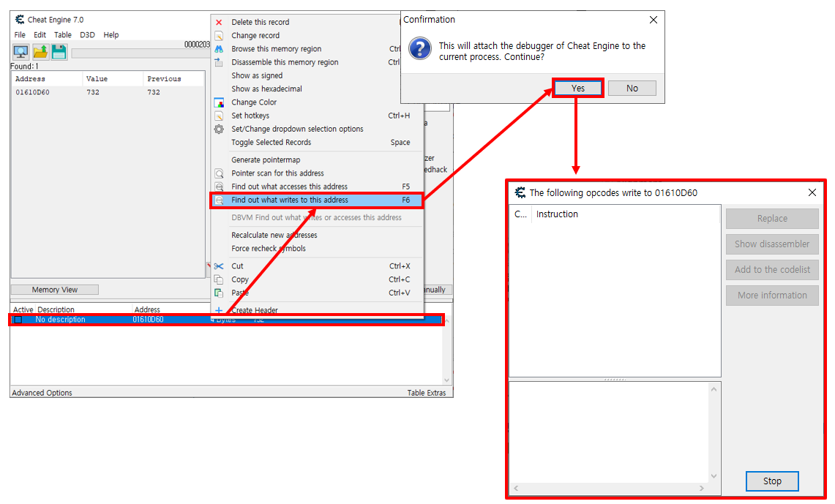Click the Paste clipboard icon
Viewport: 835px width, 504px height.
(x=219, y=293)
